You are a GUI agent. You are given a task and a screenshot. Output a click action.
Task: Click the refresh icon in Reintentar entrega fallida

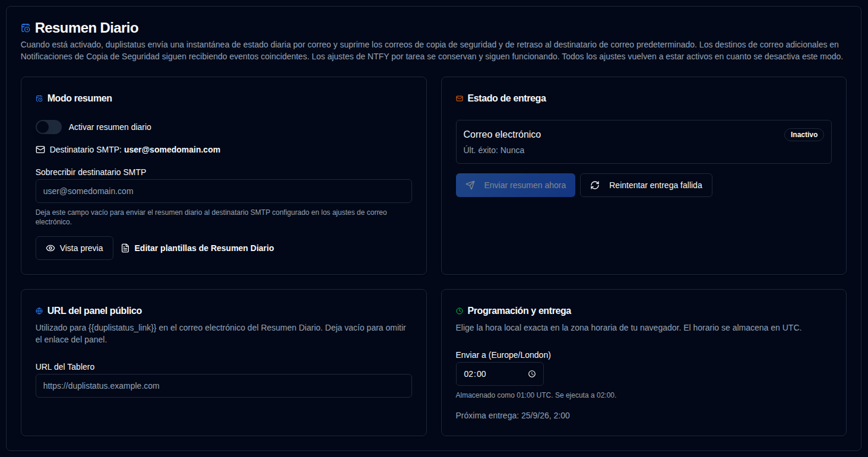click(595, 185)
